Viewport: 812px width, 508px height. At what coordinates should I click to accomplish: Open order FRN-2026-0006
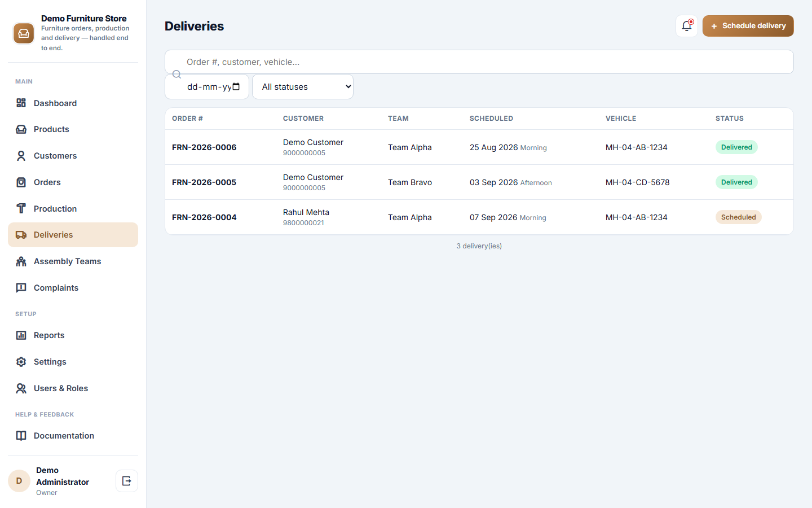coord(204,147)
